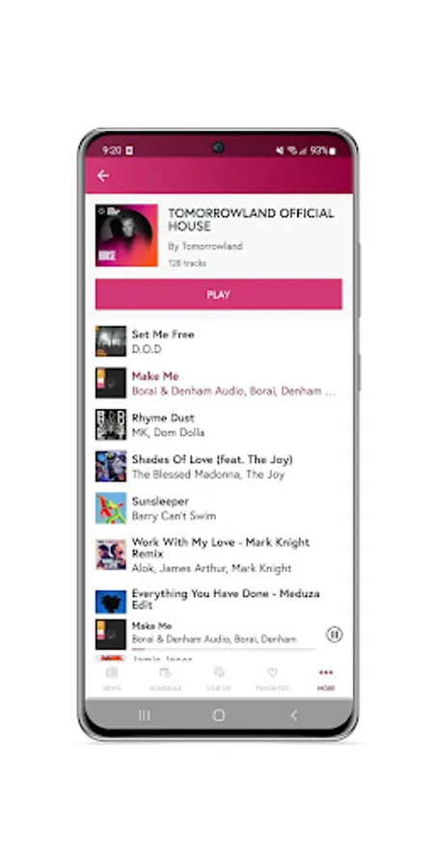Select the track Set Me Free

pos(219,341)
